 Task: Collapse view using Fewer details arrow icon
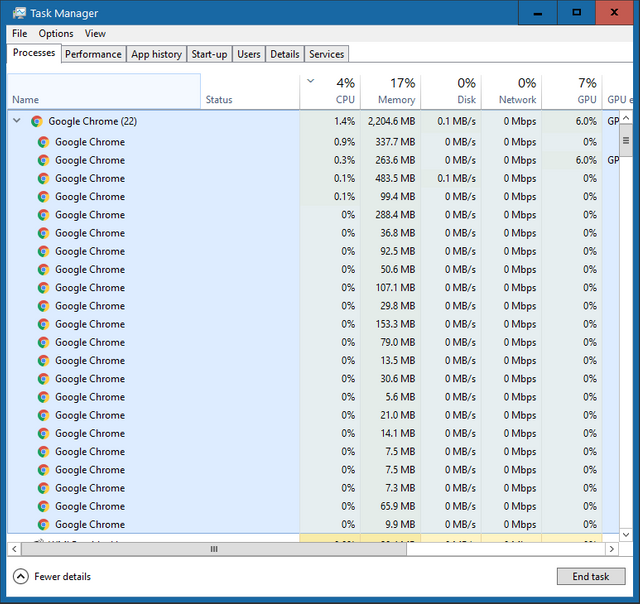[x=20, y=576]
